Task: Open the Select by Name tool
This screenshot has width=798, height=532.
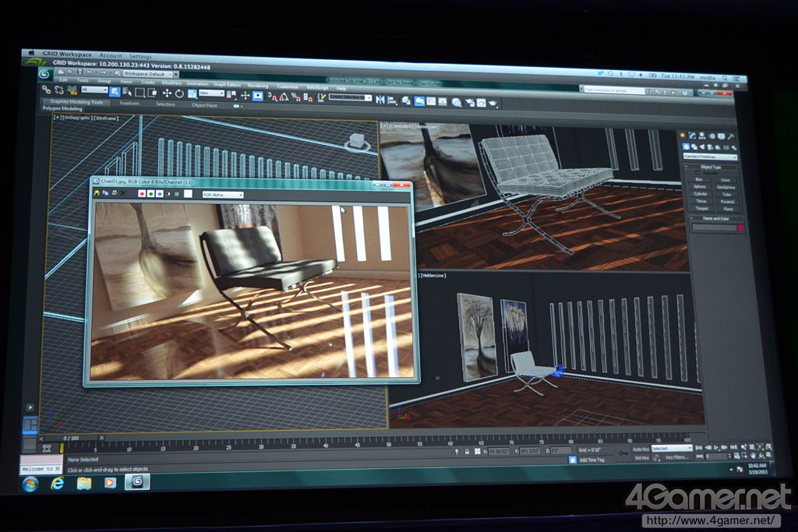Action: click(x=127, y=92)
